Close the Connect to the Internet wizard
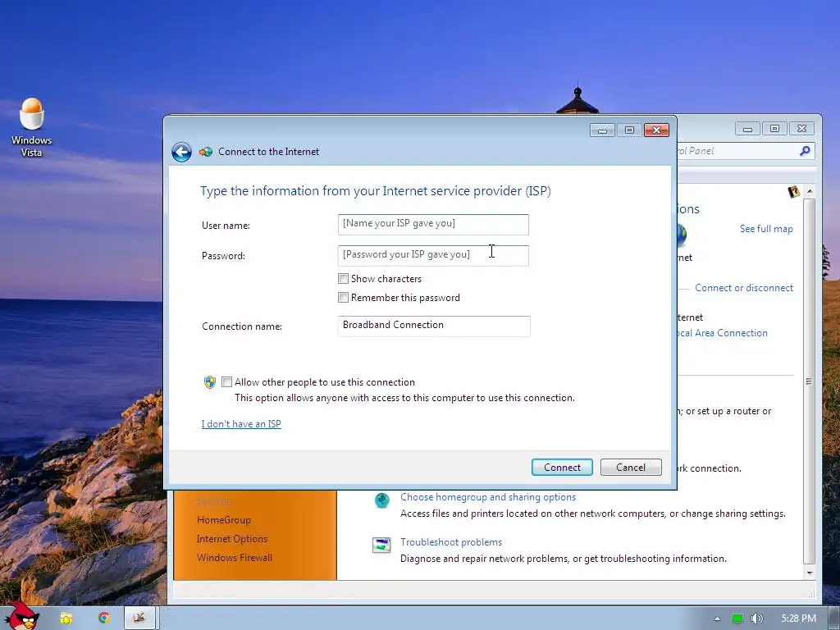 (656, 130)
